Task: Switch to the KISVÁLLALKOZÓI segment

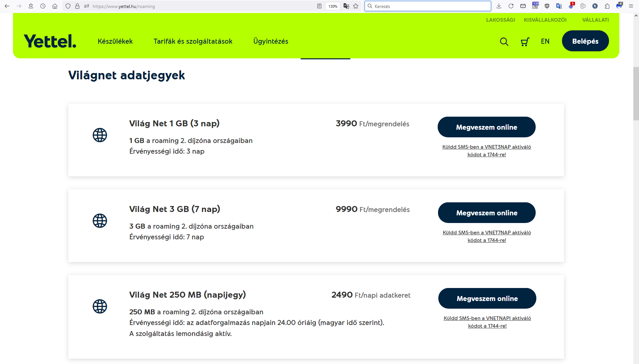Action: [x=545, y=20]
